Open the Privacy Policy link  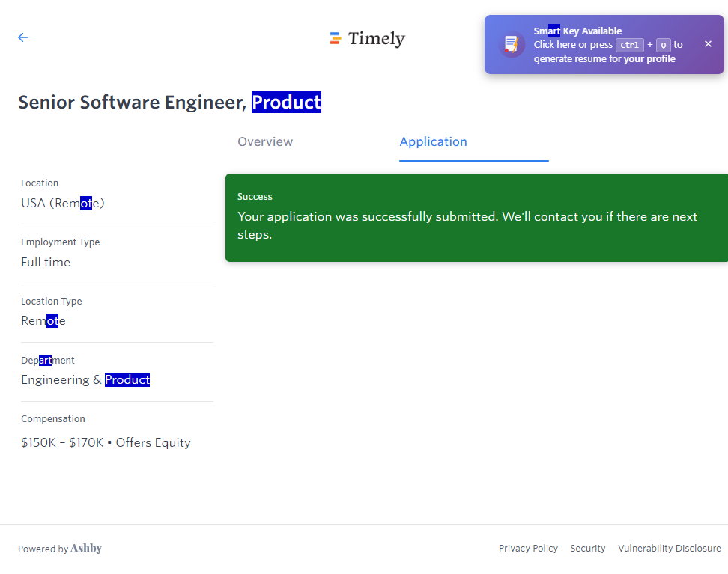[528, 549]
